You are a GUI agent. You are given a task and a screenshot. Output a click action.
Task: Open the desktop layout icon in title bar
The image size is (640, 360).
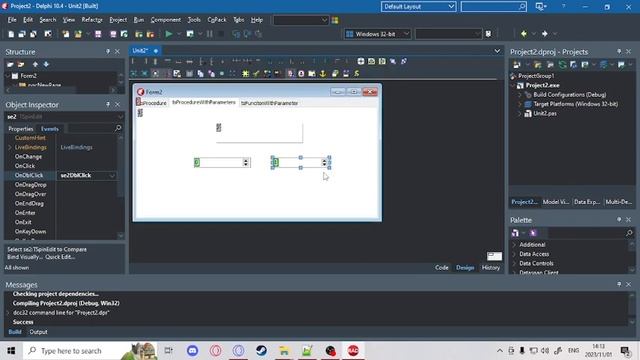[540, 7]
